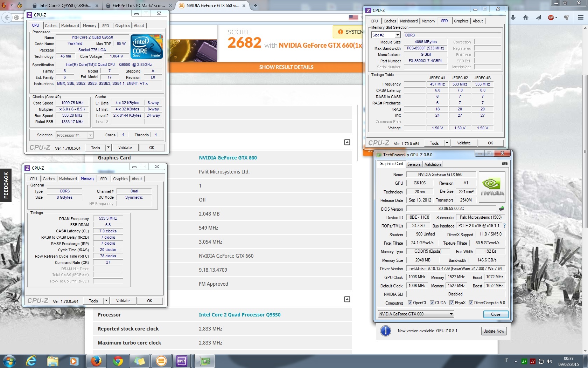
Task: Switch to Firefox taskbar button
Action: (96, 361)
